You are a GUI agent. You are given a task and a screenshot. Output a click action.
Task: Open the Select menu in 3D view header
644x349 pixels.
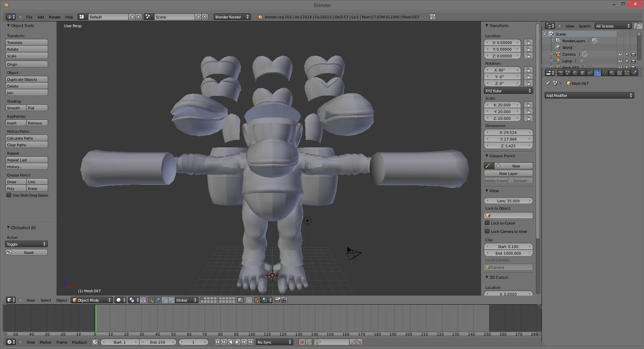[x=46, y=300]
